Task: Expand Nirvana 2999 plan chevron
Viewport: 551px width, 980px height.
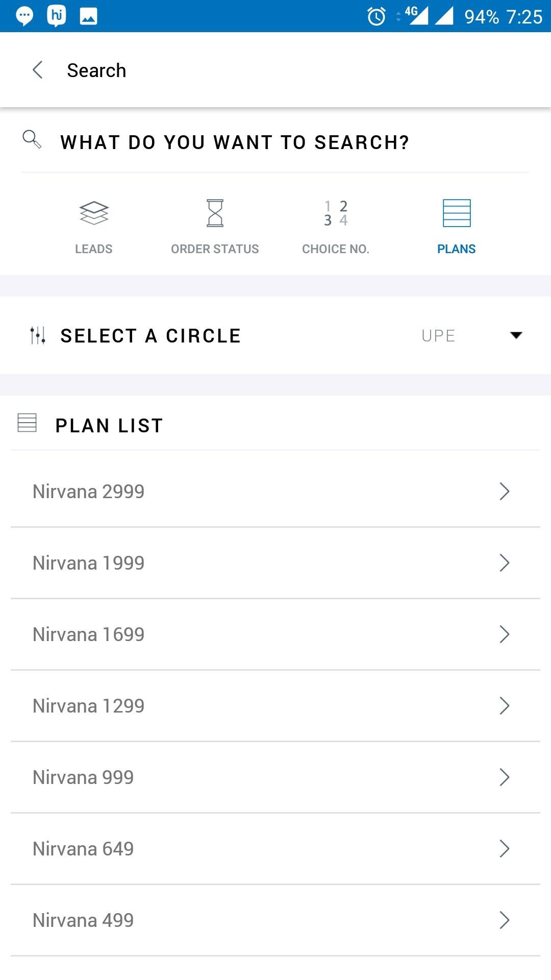Action: coord(504,492)
